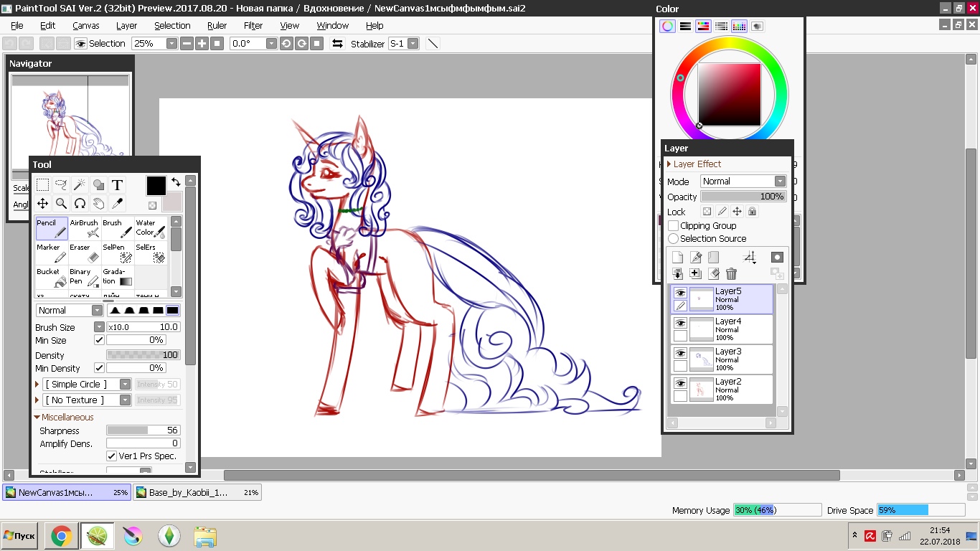
Task: Flip the canvas view horizontally
Action: 337,44
